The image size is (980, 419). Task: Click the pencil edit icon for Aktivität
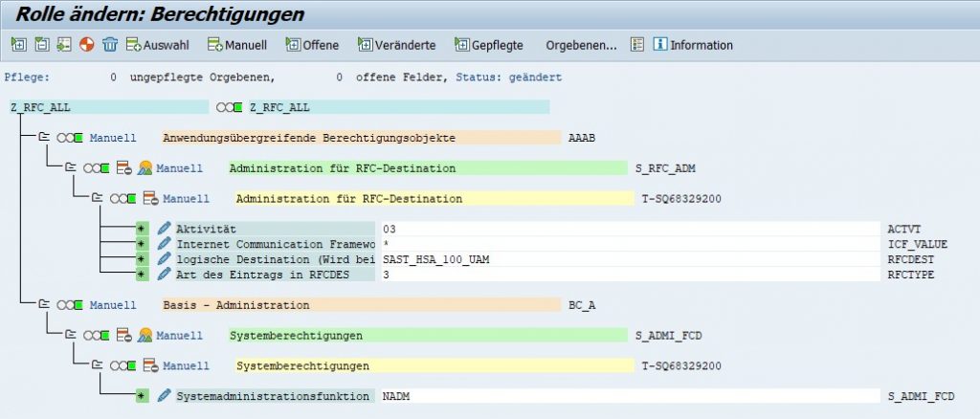[x=164, y=229]
